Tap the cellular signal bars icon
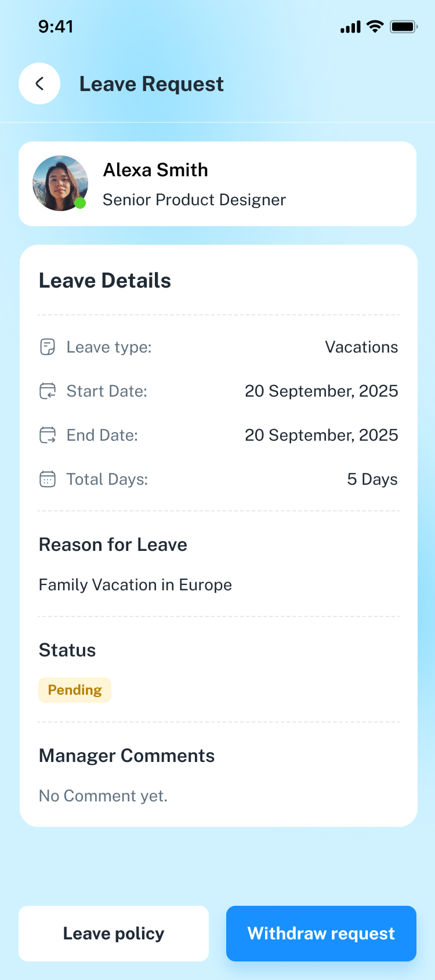The height and width of the screenshot is (980, 435). [x=350, y=27]
